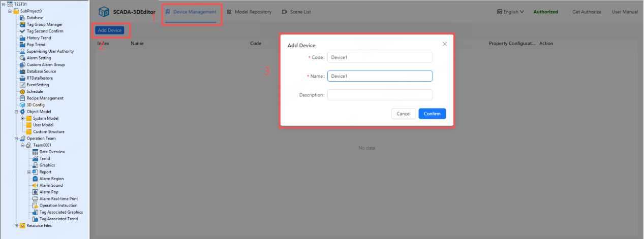Click the Description input field
Viewport: 644px width, 239px height.
380,95
